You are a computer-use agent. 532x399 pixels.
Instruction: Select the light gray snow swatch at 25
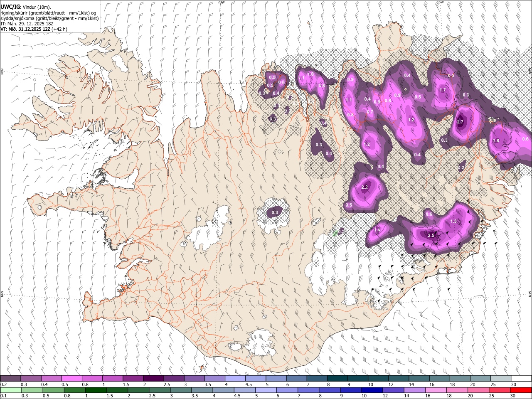501,379
